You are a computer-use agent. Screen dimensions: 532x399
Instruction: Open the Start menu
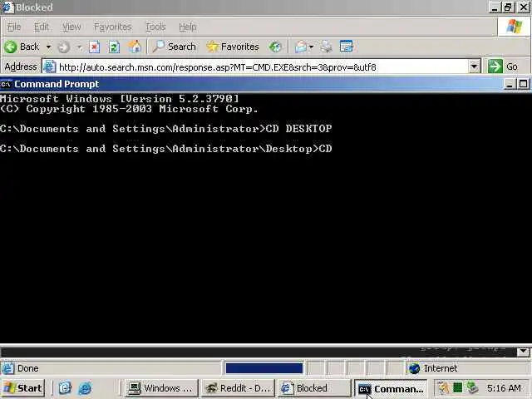point(22,388)
